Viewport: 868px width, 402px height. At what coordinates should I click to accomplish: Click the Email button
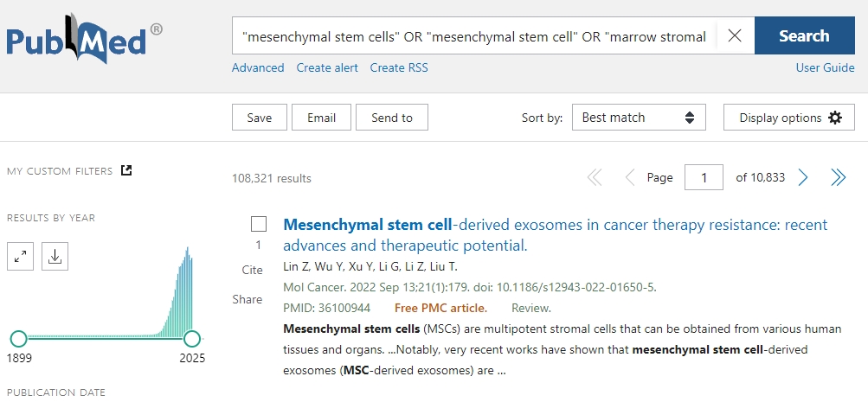(x=321, y=118)
